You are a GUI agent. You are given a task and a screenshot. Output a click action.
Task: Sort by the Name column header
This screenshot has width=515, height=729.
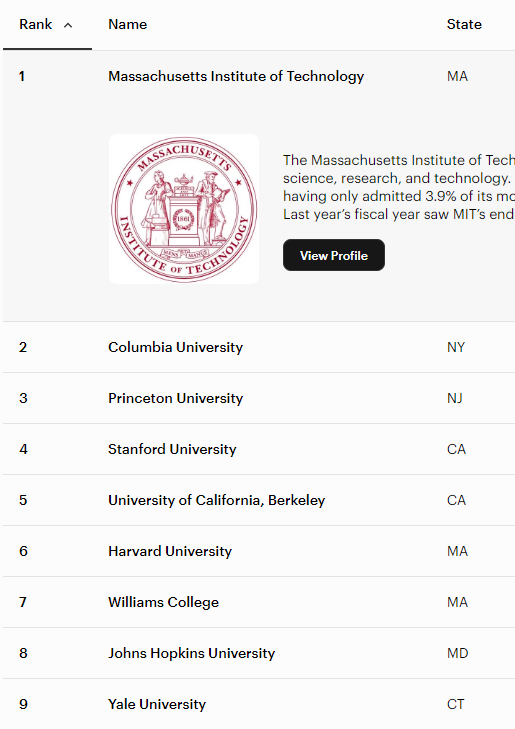[x=127, y=24]
